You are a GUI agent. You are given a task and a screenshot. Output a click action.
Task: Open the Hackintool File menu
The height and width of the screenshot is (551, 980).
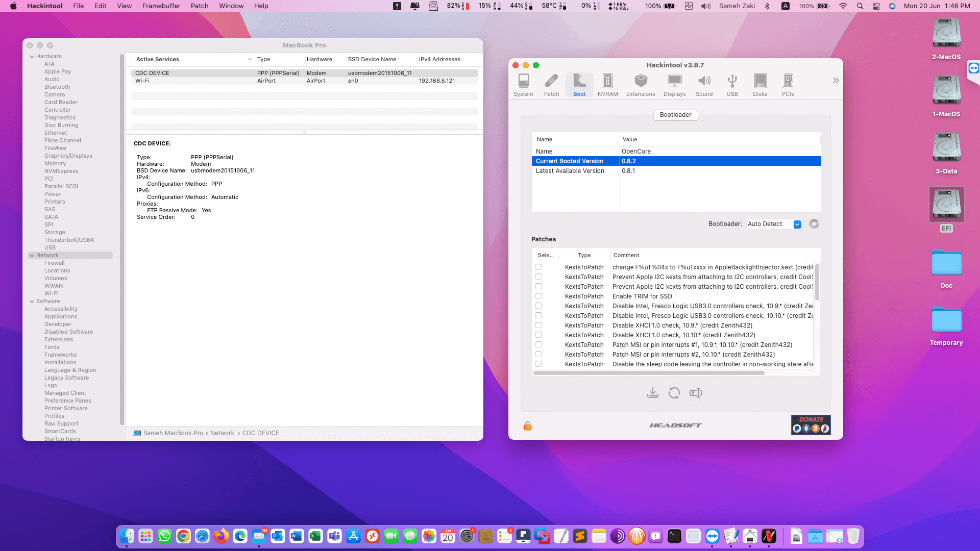click(79, 6)
